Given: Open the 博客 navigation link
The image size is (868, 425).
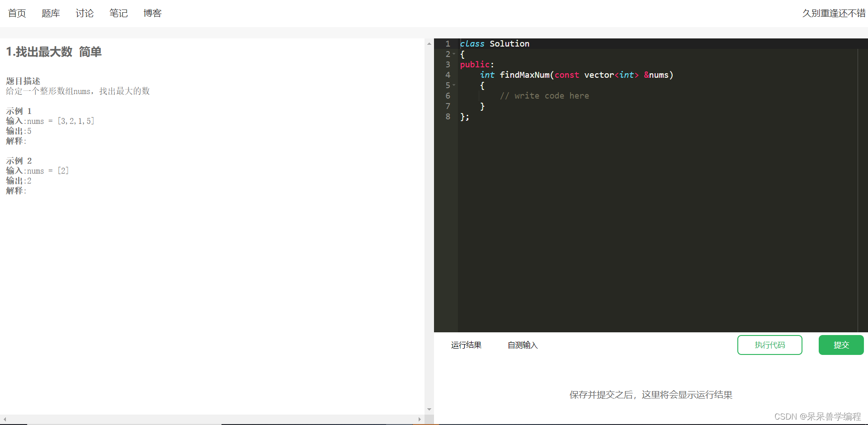Looking at the screenshot, I should pos(152,13).
